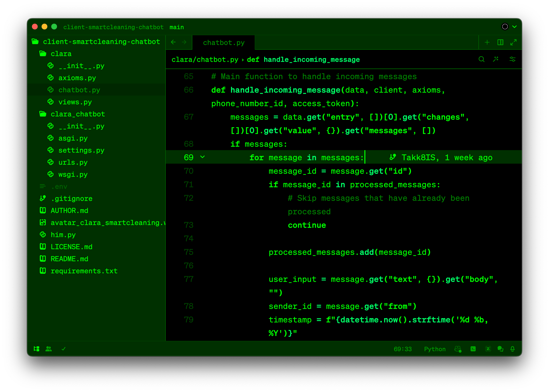549x392 pixels.
Task: Open him.py in the project tree
Action: coord(96,235)
